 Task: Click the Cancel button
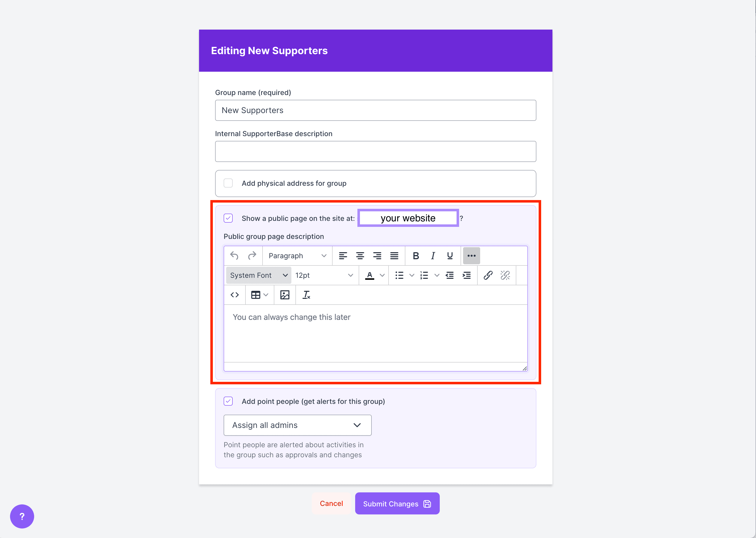331,504
